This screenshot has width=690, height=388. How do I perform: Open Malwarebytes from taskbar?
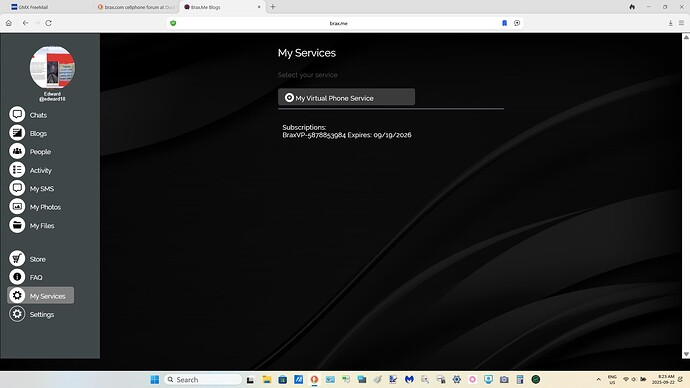tap(409, 379)
